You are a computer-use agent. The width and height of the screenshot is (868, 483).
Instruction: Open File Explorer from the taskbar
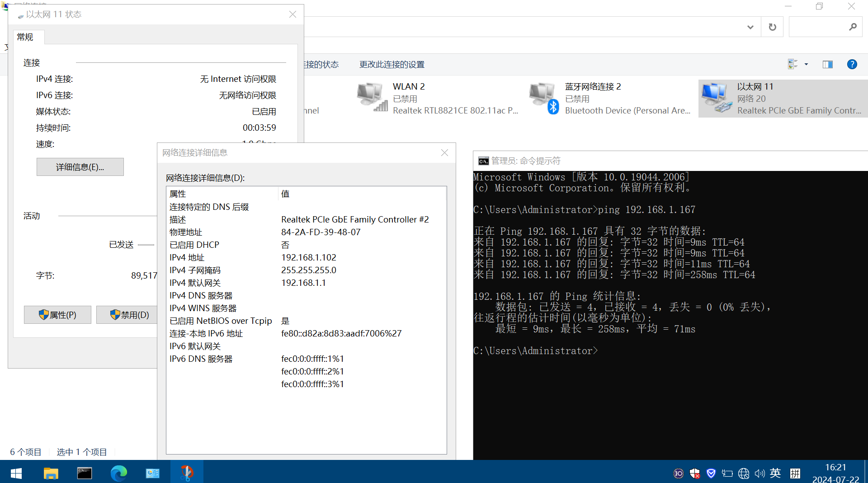(x=51, y=473)
